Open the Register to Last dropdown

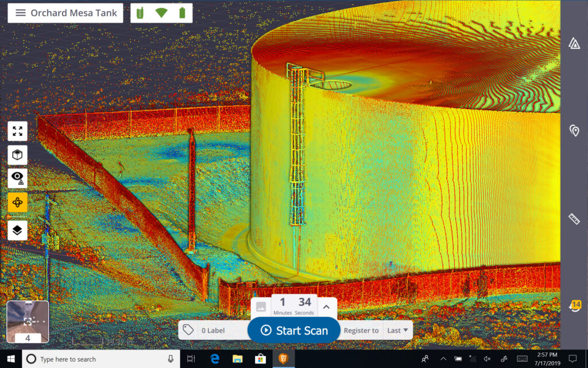[397, 331]
